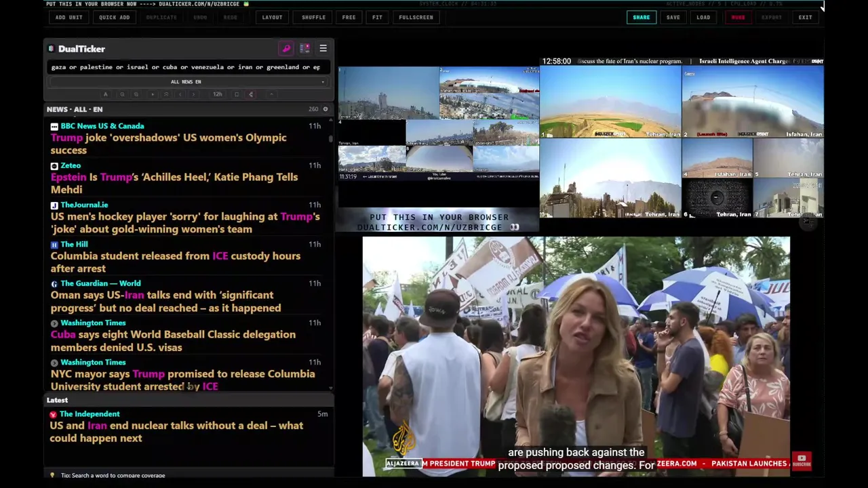Click the 'BBC News US & Canada' source label
Image resolution: width=868 pixels, height=488 pixels.
(x=102, y=126)
